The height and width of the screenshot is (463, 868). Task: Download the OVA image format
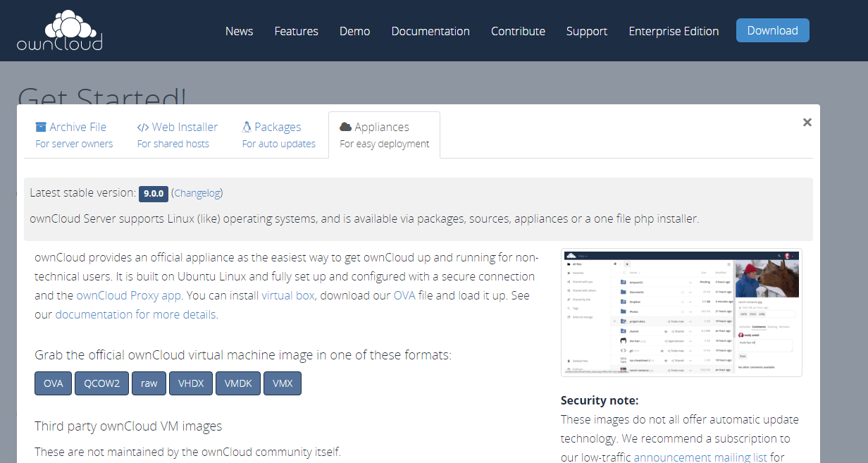point(54,383)
